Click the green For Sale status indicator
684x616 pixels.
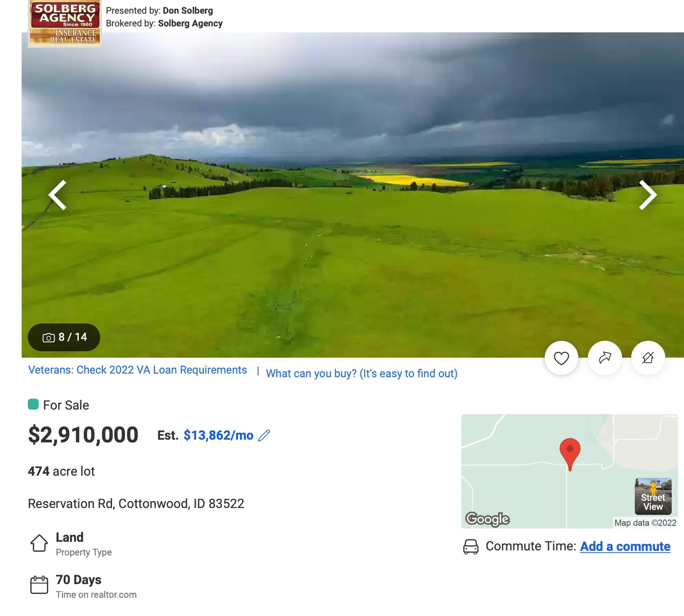[x=33, y=405]
